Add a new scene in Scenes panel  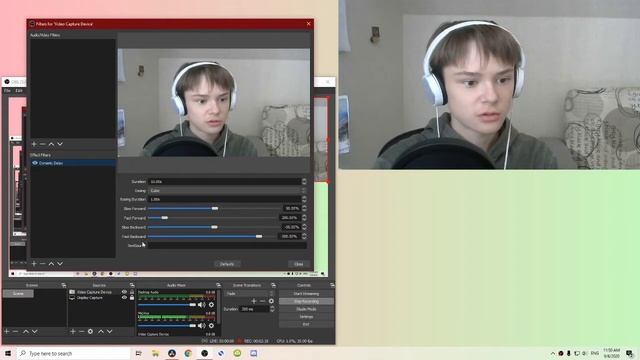click(7, 331)
